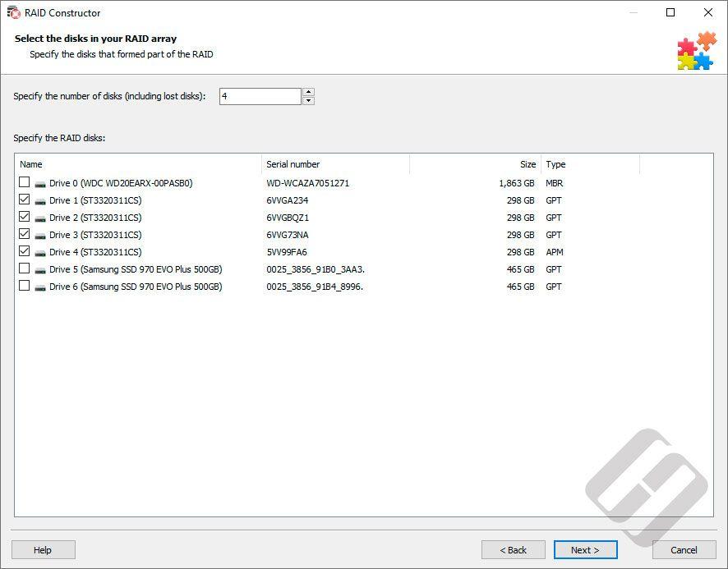Click the 1,863 GB size value

pyautogui.click(x=517, y=183)
